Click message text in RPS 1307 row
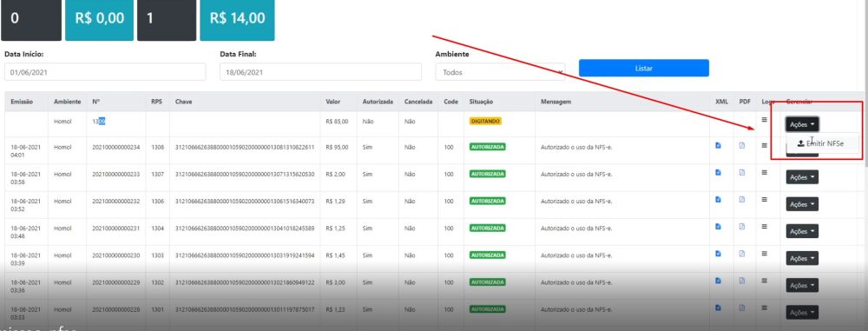This screenshot has height=331, width=868. coord(576,174)
